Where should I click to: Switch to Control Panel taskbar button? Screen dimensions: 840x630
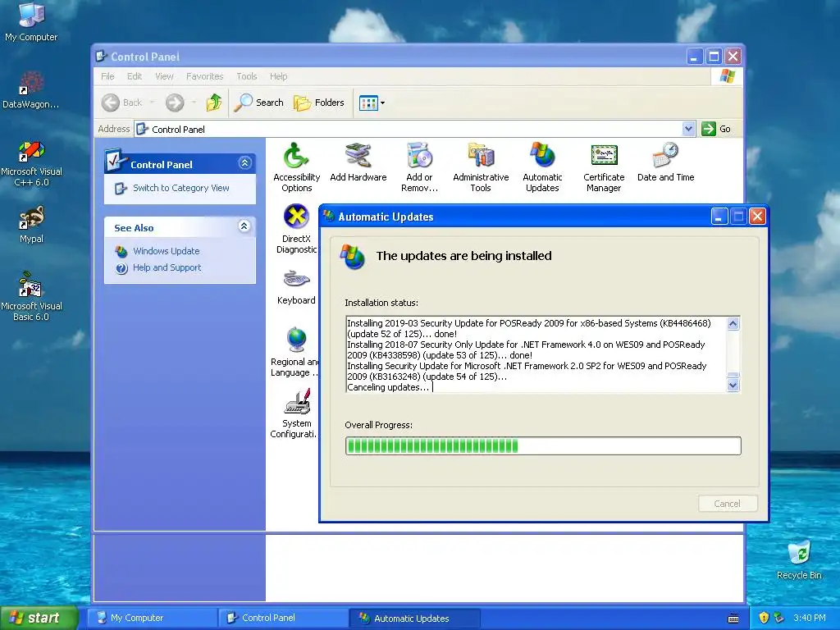click(282, 618)
